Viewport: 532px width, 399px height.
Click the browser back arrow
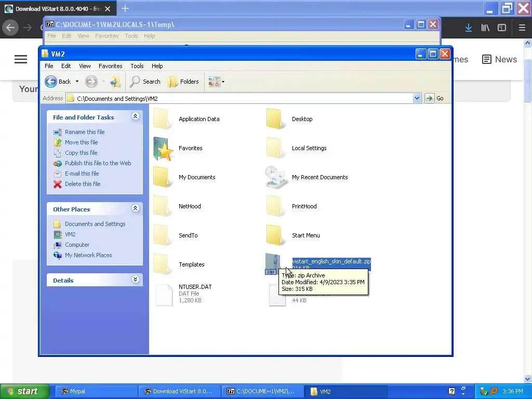pos(10,28)
